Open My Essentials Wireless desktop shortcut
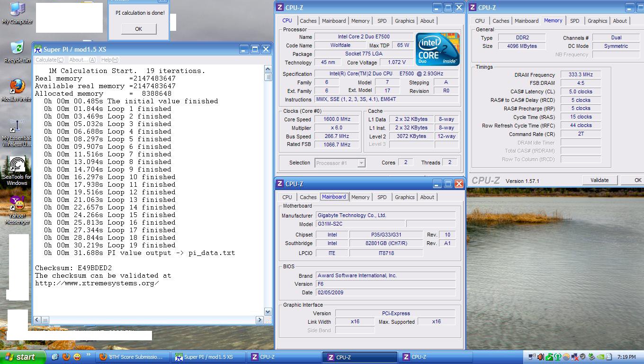 [17, 133]
